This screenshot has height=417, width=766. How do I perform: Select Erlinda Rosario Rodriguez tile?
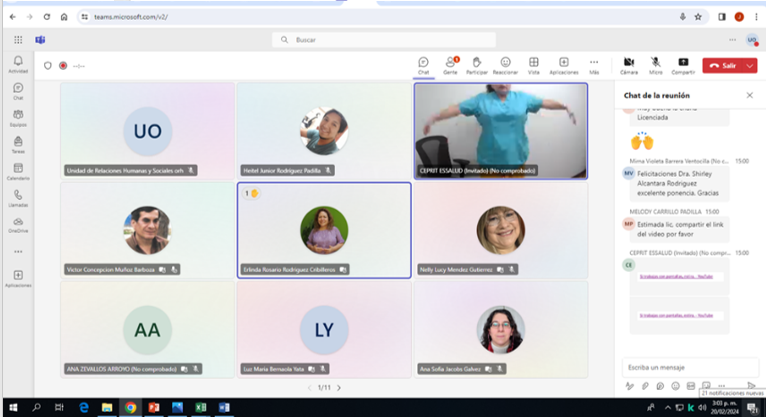click(324, 230)
